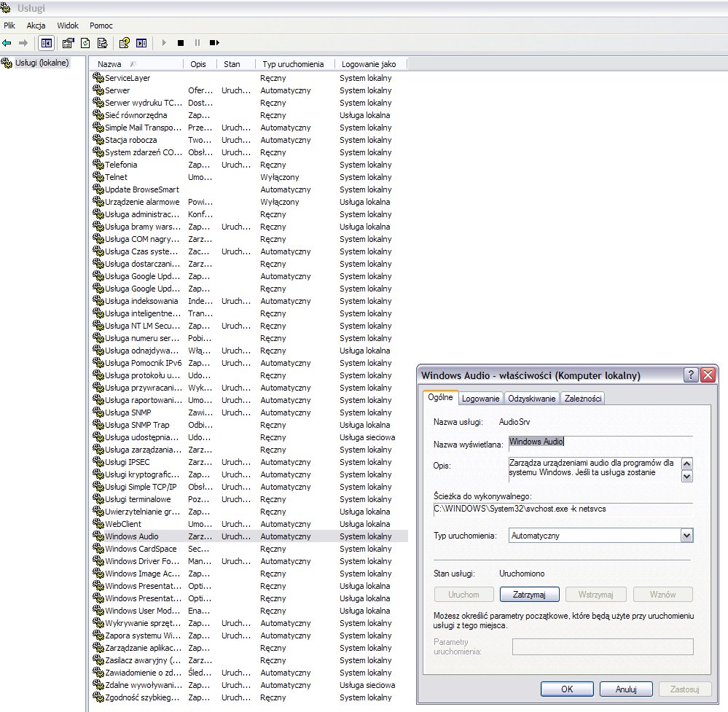Image resolution: width=728 pixels, height=712 pixels.
Task: Click the gear icon beside Telnet
Action: (x=98, y=177)
